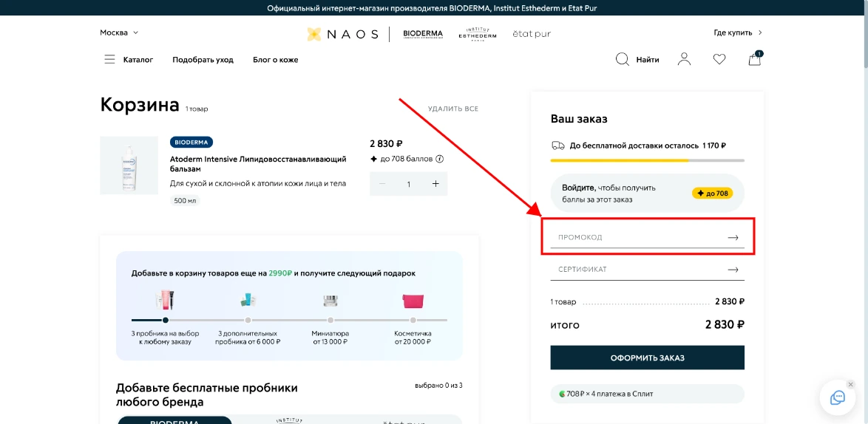
Task: Click the Сплит payment info pill
Action: point(647,394)
